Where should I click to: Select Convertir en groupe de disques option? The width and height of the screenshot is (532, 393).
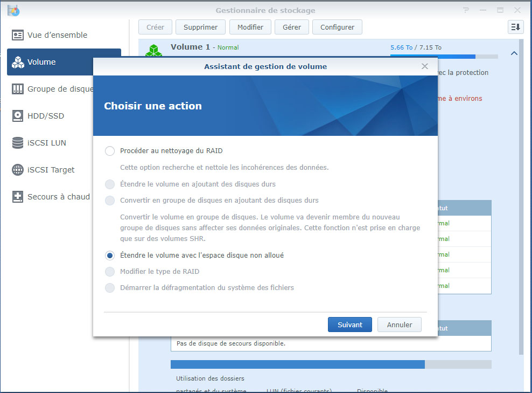point(110,201)
